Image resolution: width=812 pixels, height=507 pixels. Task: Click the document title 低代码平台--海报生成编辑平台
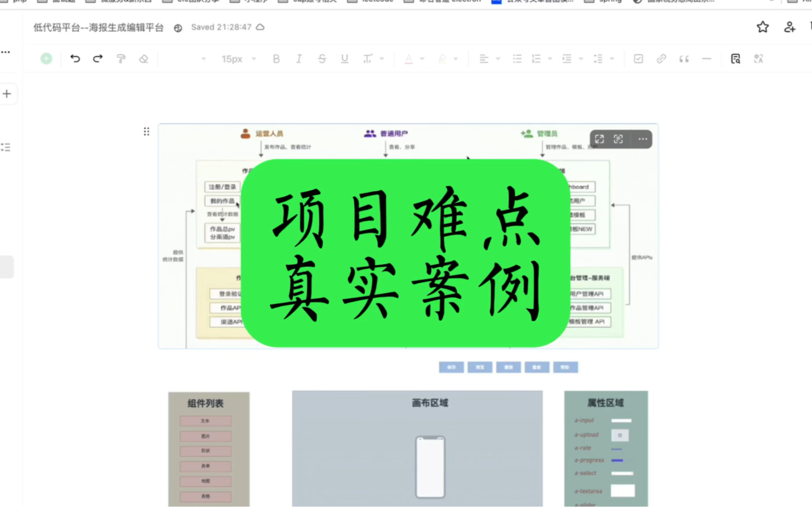(x=99, y=27)
